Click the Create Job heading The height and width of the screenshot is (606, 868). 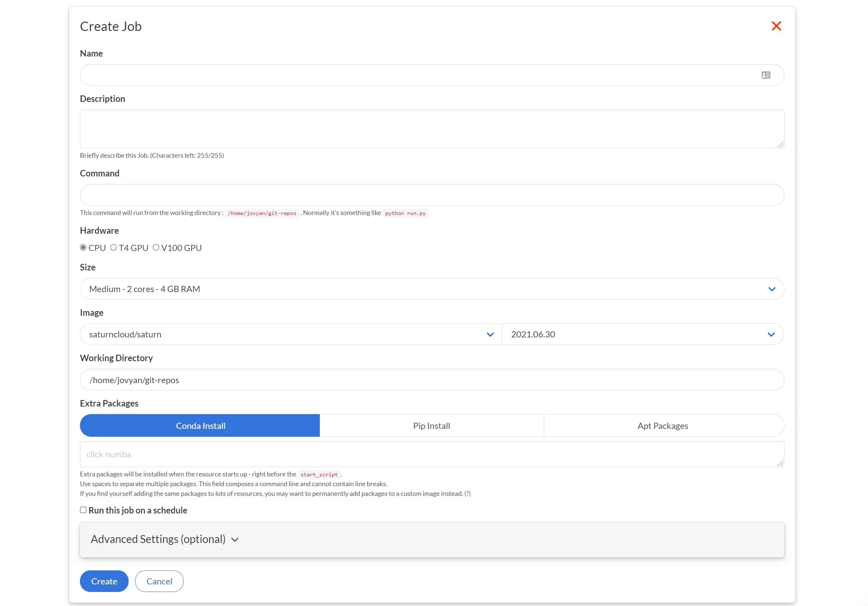click(x=111, y=26)
